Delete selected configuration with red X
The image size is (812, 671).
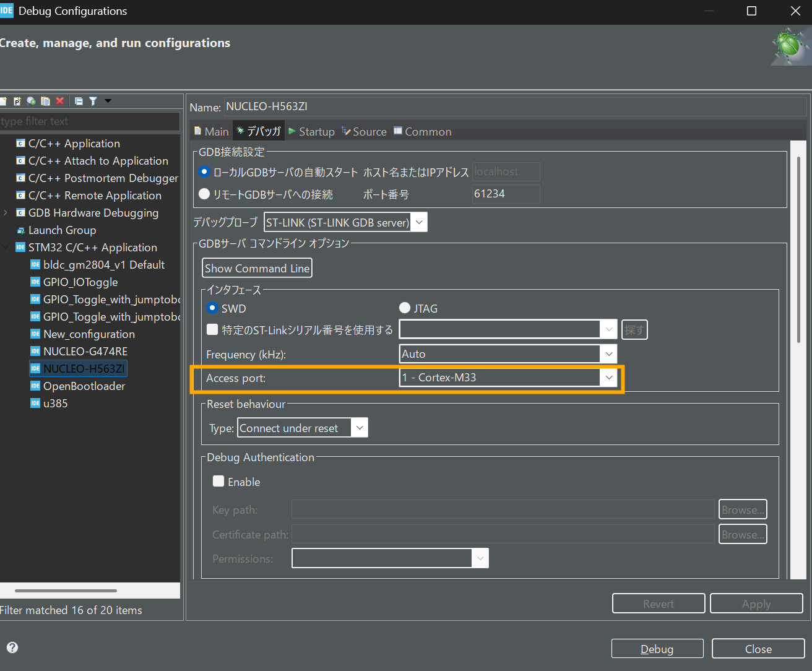pos(60,101)
